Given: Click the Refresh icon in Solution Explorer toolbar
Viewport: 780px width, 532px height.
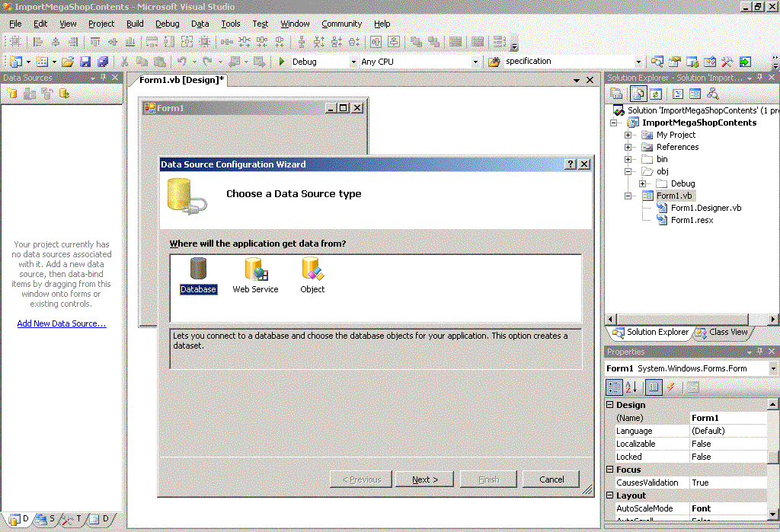Looking at the screenshot, I should 656,94.
